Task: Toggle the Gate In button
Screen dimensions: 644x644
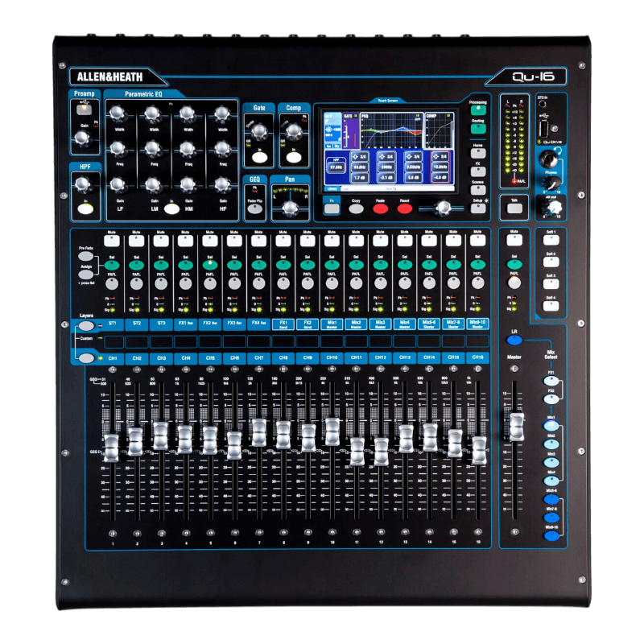Action: coord(259,157)
